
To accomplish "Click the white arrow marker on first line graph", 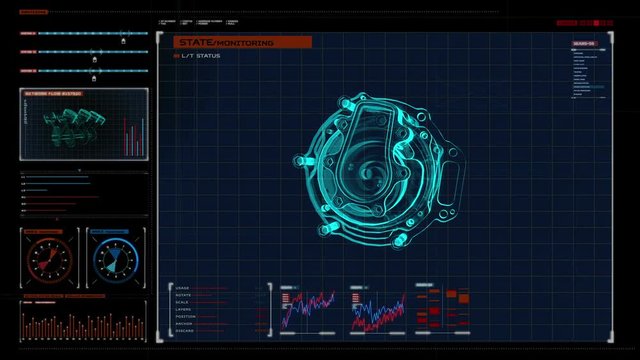I will pyautogui.click(x=287, y=306).
